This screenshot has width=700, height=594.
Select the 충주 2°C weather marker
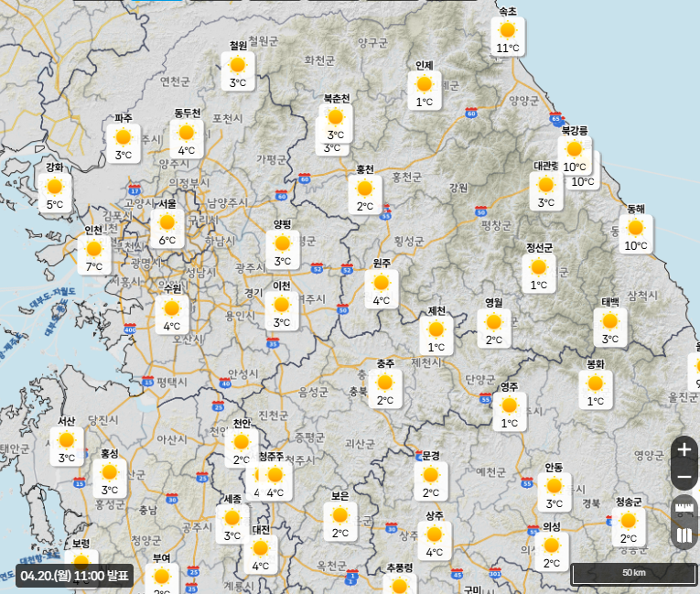click(x=385, y=388)
